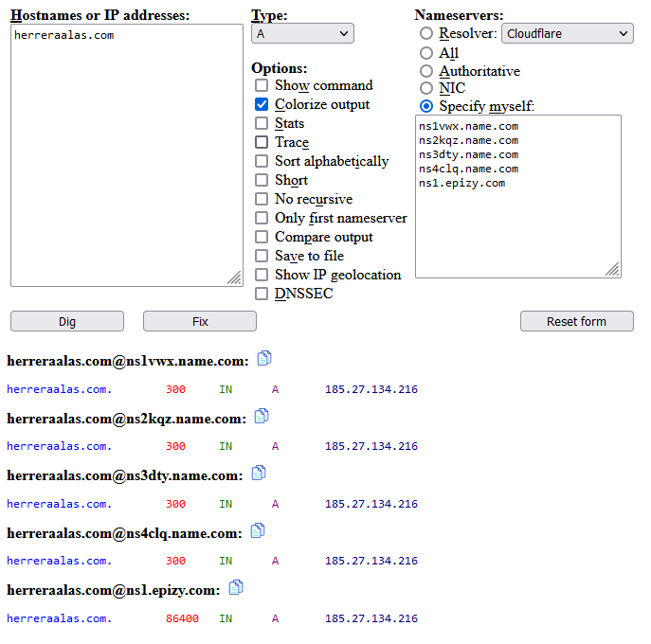Click the nameservers textarea resize handle
Screen dimensions: 651x644
point(613,270)
